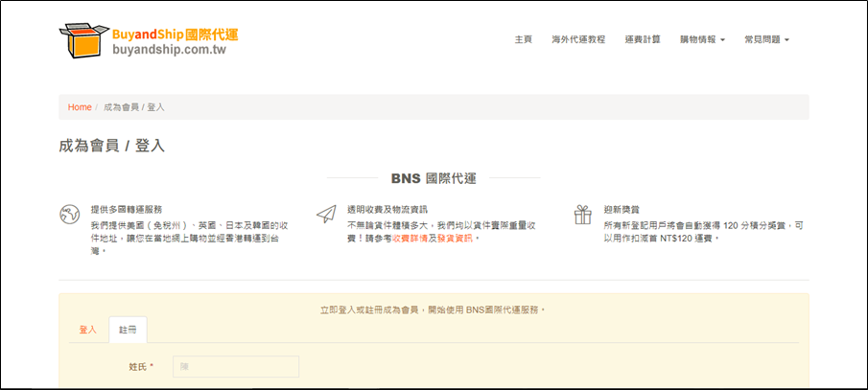Click the 姓氏 input field
Screen dimensions: 868x390
(236, 367)
